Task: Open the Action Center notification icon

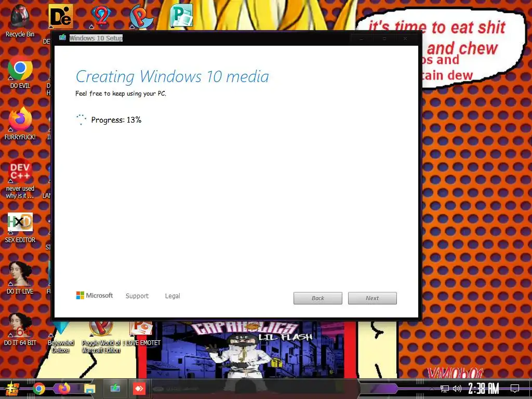Action: 515,389
